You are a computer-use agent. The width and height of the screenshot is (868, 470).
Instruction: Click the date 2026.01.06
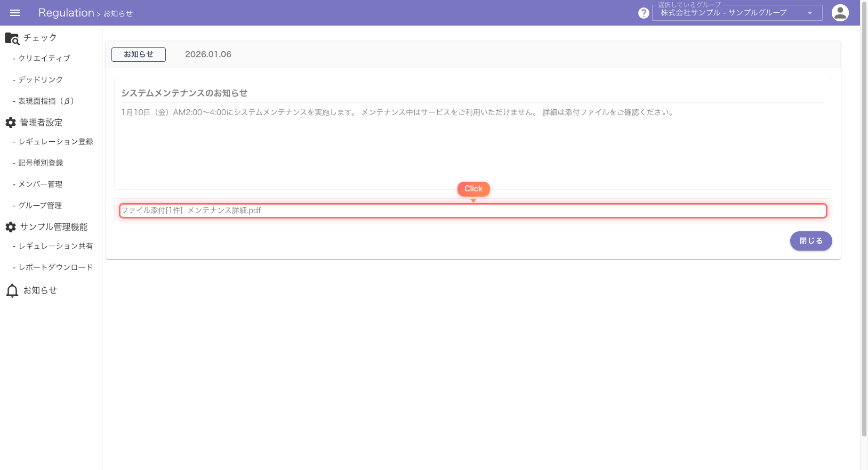208,54
